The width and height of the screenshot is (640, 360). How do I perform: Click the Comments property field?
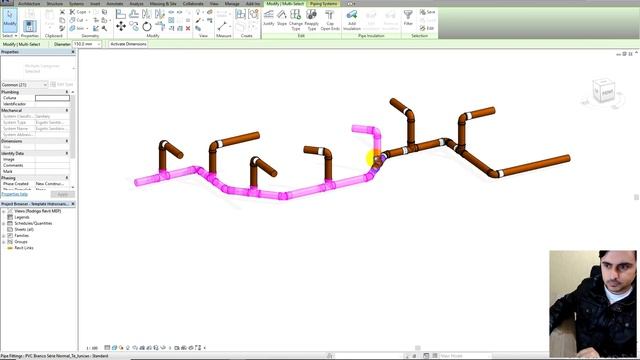click(x=52, y=165)
